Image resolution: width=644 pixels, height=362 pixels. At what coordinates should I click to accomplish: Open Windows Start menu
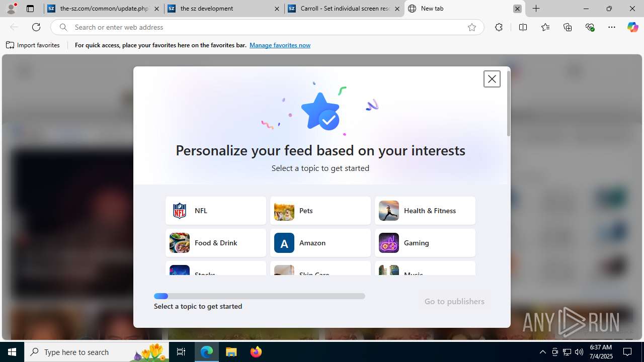[x=12, y=352]
